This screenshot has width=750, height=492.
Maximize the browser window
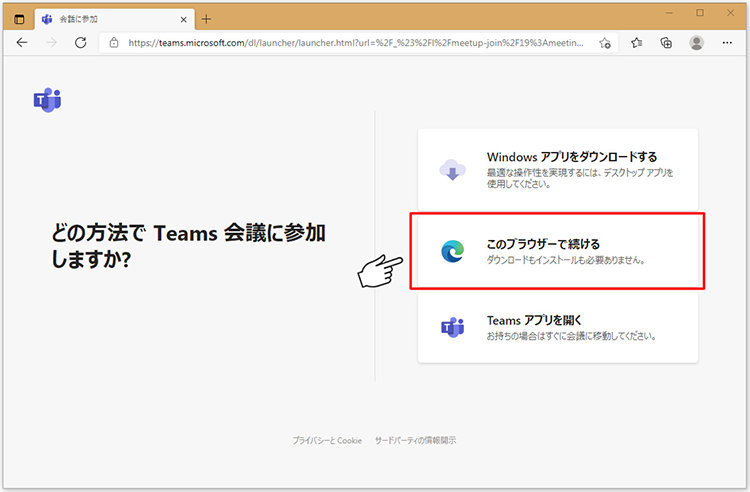(700, 13)
